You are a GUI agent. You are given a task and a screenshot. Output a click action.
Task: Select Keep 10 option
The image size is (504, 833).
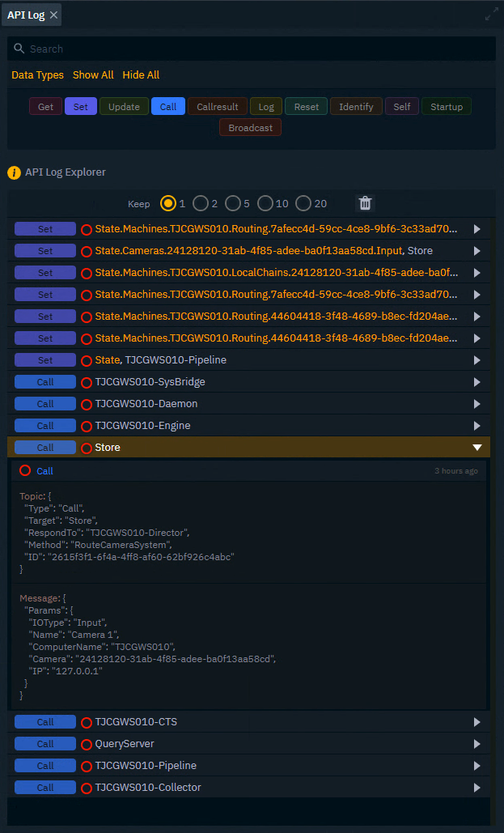[267, 203]
